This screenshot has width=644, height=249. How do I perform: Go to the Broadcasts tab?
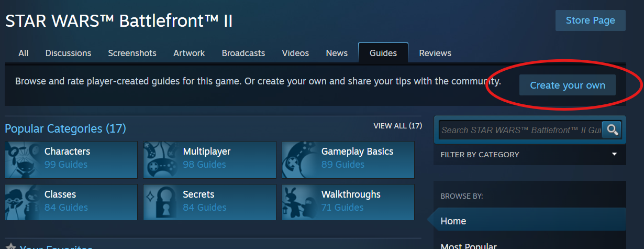click(243, 53)
